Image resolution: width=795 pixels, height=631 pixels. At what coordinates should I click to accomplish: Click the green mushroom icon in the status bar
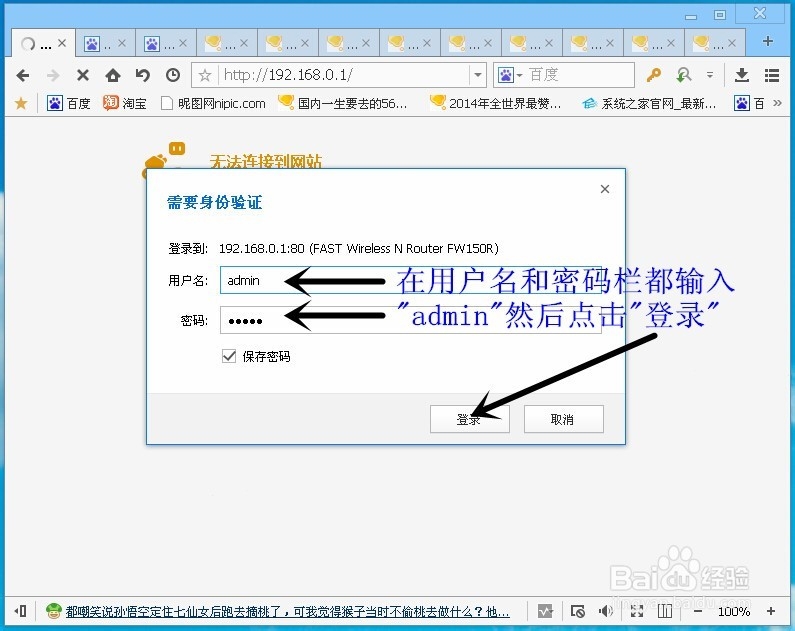pos(54,611)
